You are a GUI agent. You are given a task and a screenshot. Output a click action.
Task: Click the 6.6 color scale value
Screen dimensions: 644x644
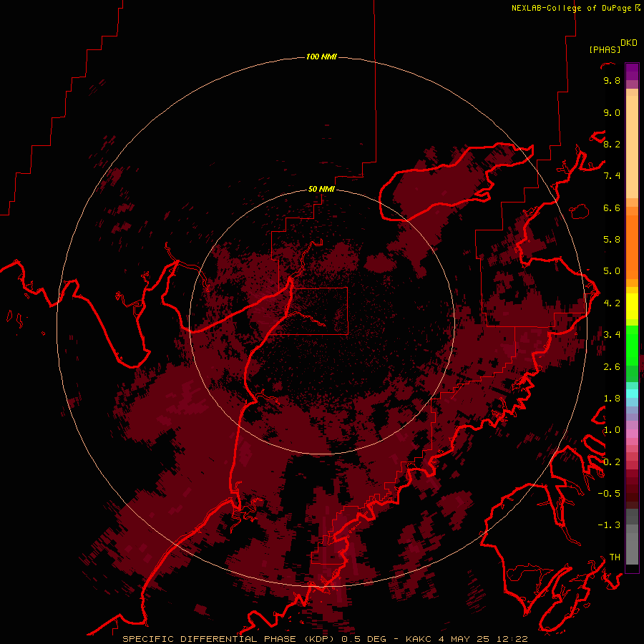[x=612, y=208]
